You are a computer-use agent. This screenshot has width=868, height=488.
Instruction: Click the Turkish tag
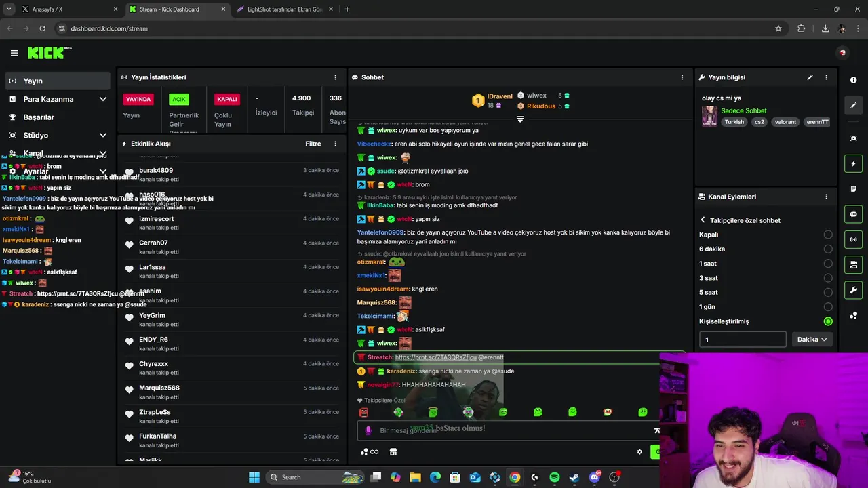(x=734, y=122)
